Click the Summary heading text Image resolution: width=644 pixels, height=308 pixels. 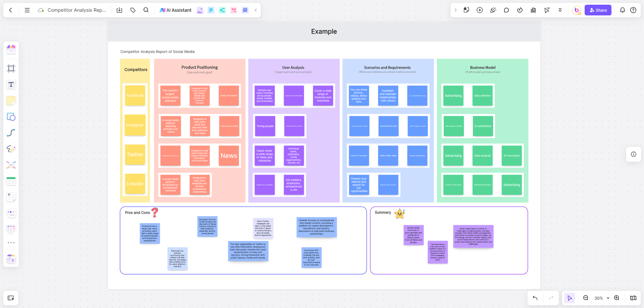[383, 212]
